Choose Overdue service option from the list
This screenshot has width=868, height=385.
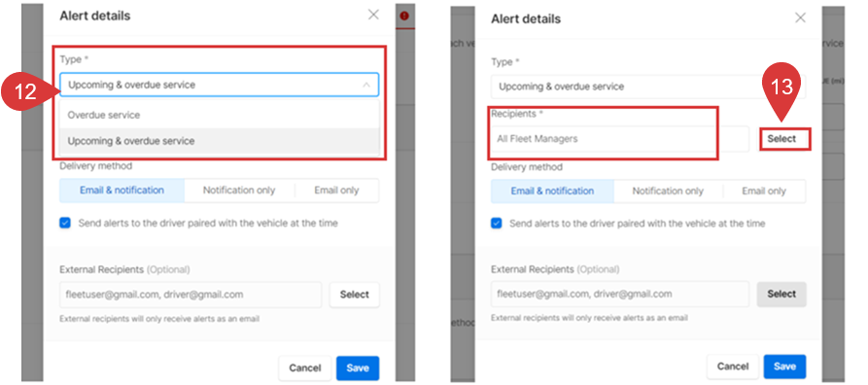pos(220,116)
